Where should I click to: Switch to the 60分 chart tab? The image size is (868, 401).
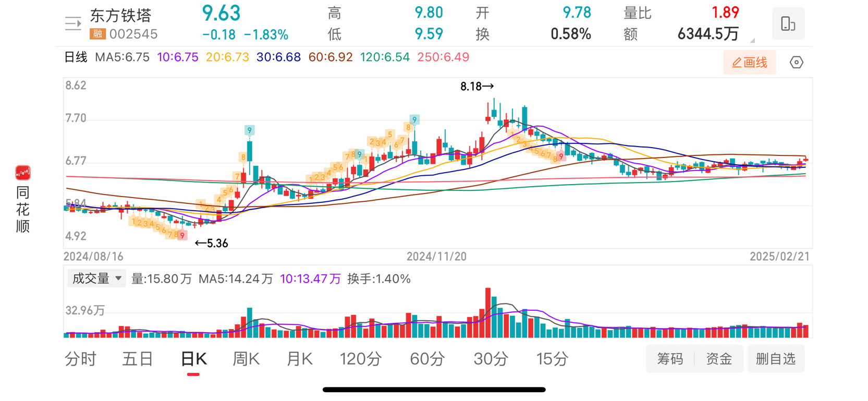(427, 359)
